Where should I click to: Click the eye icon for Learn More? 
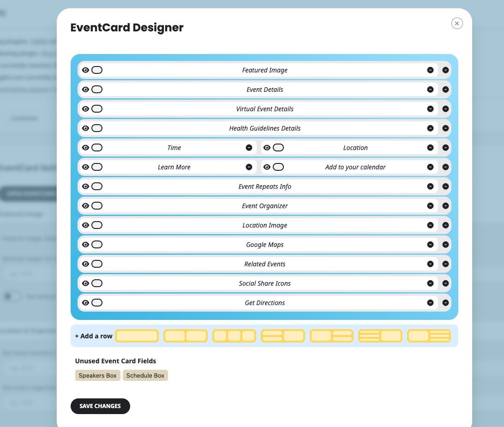coord(85,167)
